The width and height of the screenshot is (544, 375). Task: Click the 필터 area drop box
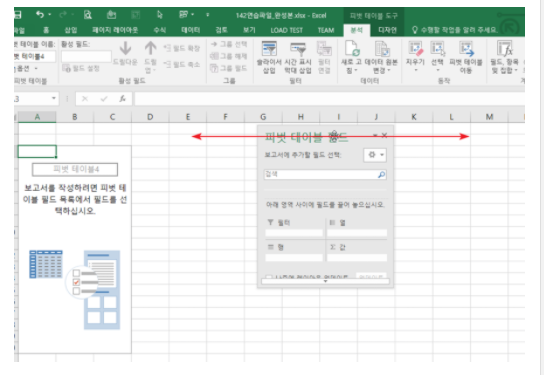(294, 233)
